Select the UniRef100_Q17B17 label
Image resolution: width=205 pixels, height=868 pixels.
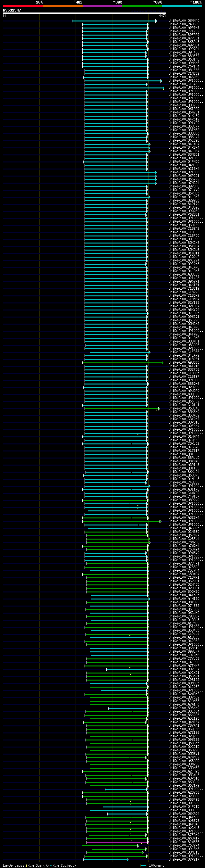coord(184,451)
